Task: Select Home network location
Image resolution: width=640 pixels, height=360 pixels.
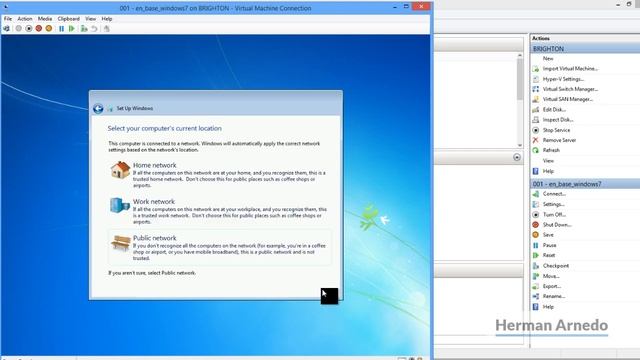Action: coord(220,174)
